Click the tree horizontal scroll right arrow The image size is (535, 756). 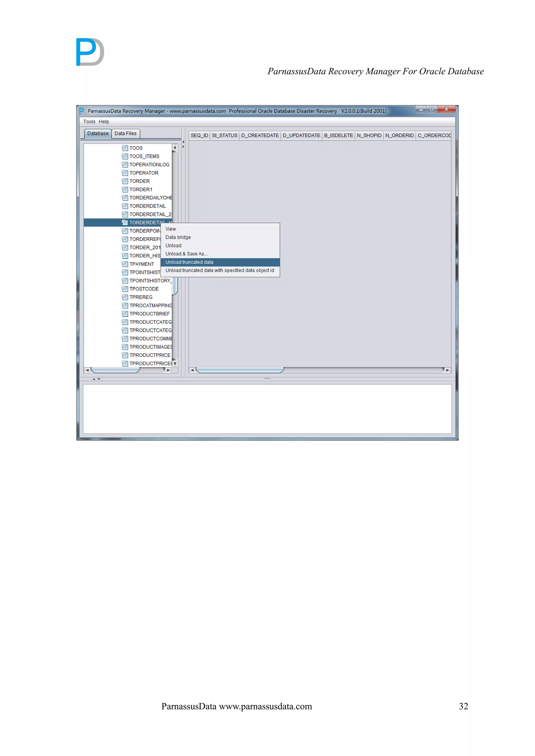pyautogui.click(x=169, y=370)
